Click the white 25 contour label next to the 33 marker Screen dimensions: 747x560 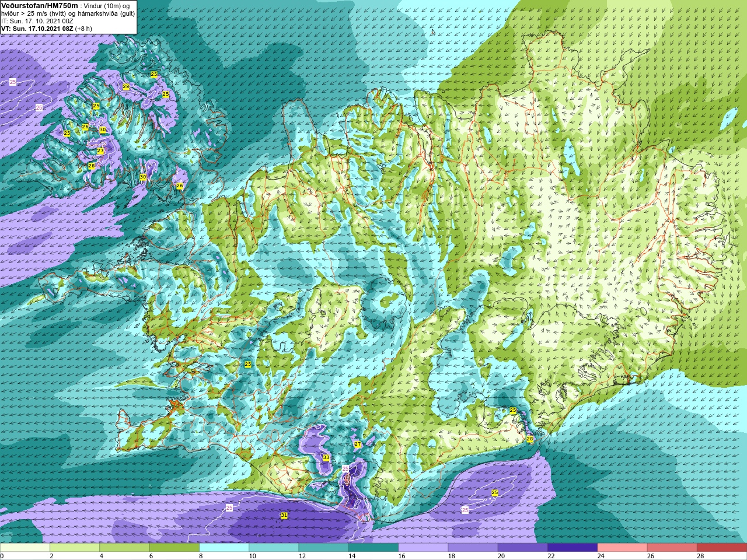345,469
